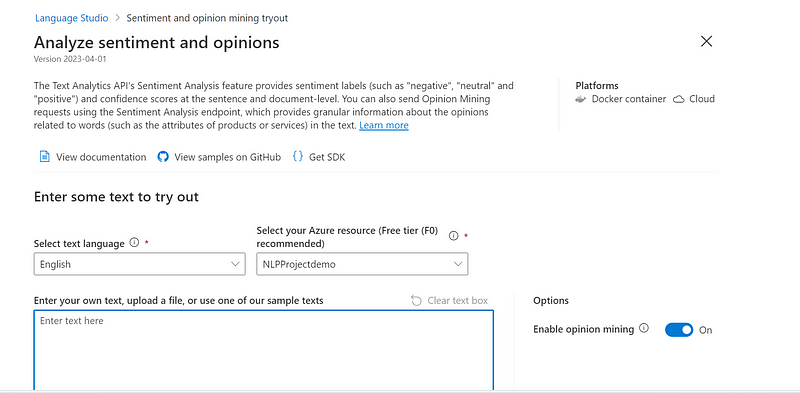Open the Learn more link
Screen dimensions: 800x393
[x=384, y=125]
